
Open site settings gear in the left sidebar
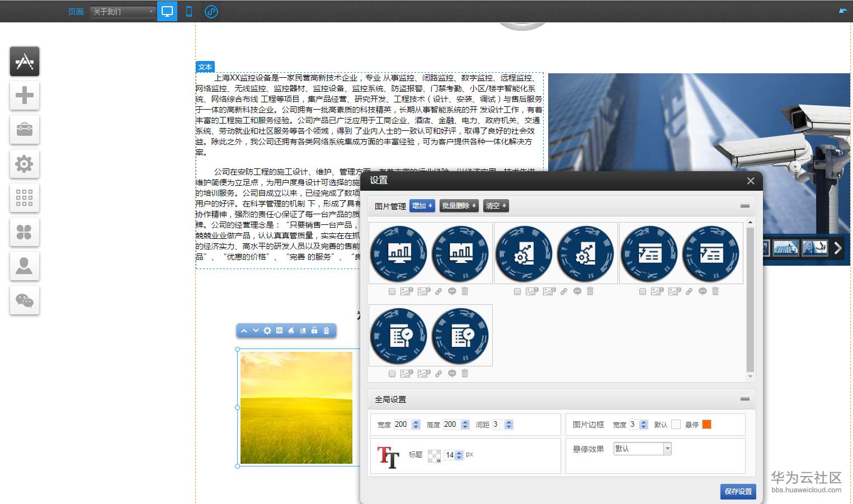coord(25,164)
